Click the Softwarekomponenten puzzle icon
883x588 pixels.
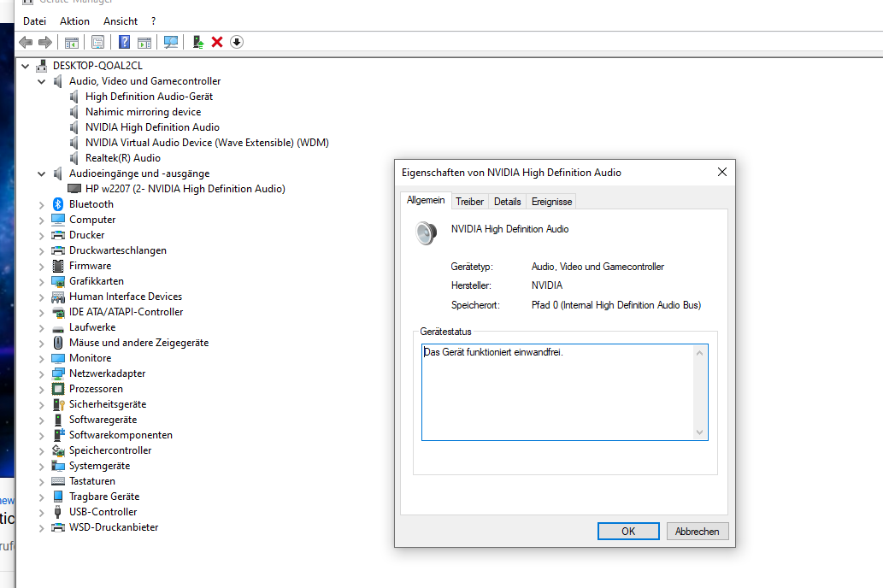pyautogui.click(x=58, y=435)
